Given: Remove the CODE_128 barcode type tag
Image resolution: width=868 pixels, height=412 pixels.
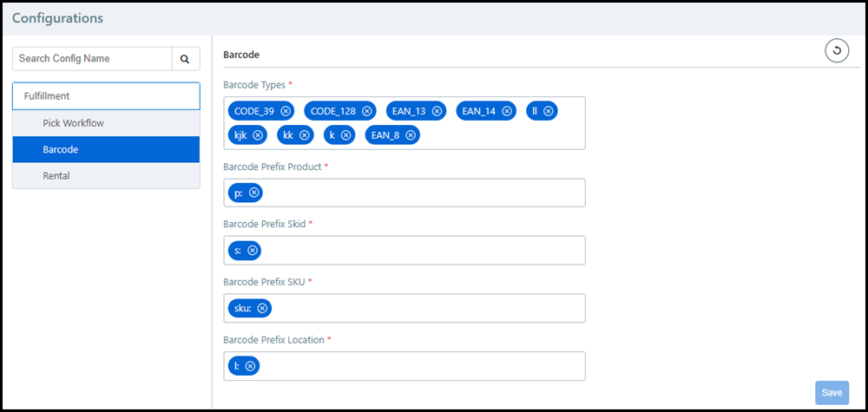Looking at the screenshot, I should click(367, 111).
